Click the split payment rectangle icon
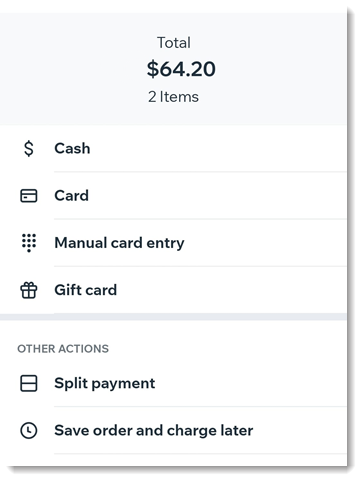This screenshot has height=481, width=362. [x=29, y=383]
